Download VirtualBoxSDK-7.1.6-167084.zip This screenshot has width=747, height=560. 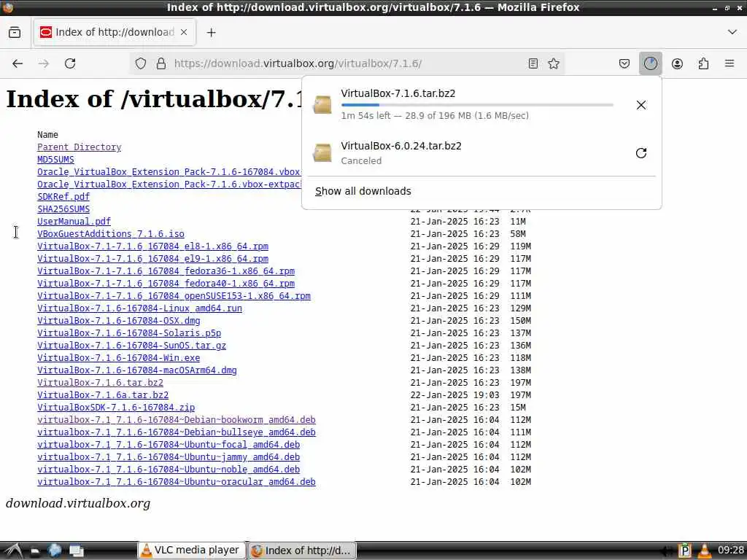116,407
